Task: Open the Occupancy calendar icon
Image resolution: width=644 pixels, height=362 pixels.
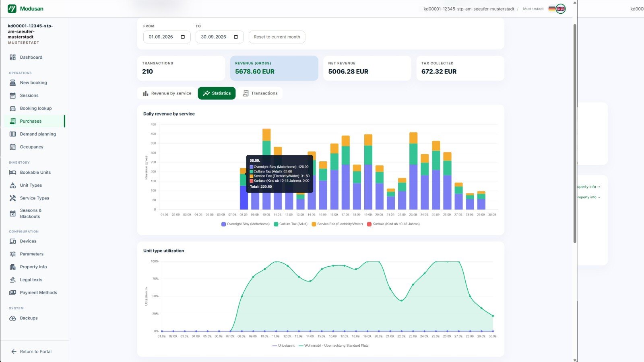Action: [x=12, y=147]
